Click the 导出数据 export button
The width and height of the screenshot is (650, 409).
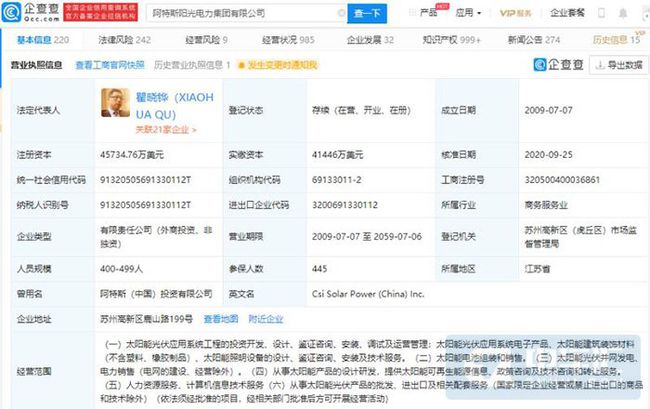point(619,65)
